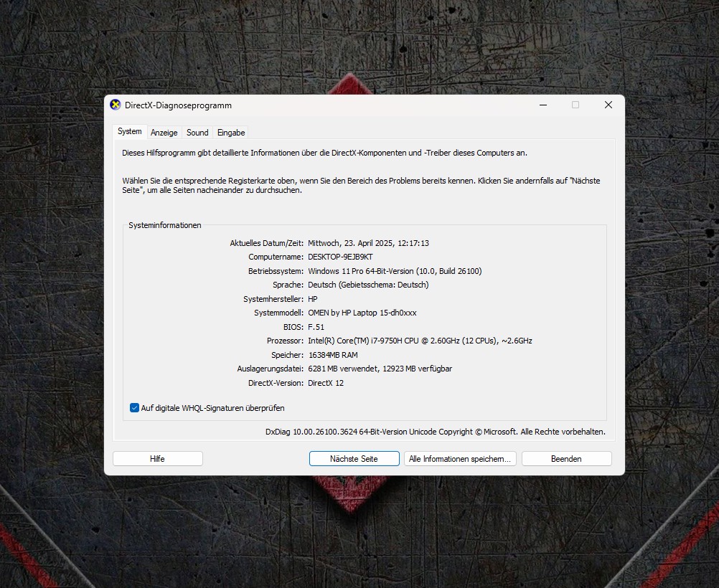
Task: Minimize the DirectX-Diagnoseprogramm window
Action: (x=542, y=105)
